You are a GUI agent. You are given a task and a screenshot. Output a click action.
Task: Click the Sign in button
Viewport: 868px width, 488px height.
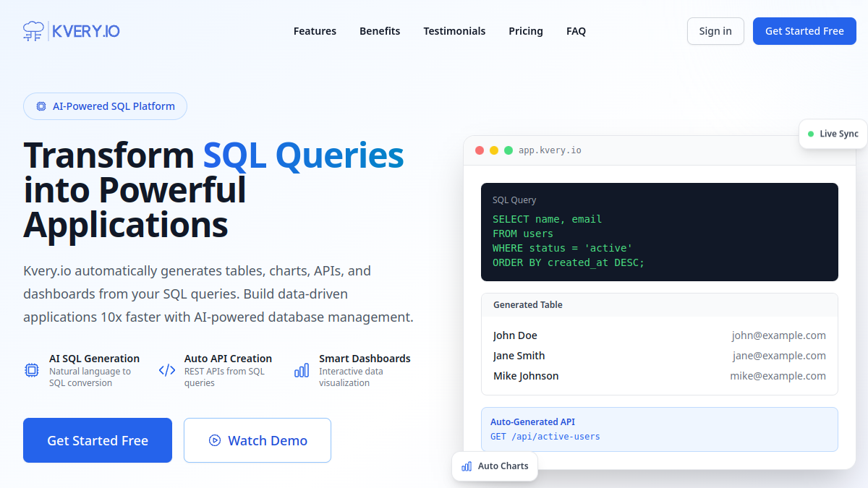tap(715, 31)
